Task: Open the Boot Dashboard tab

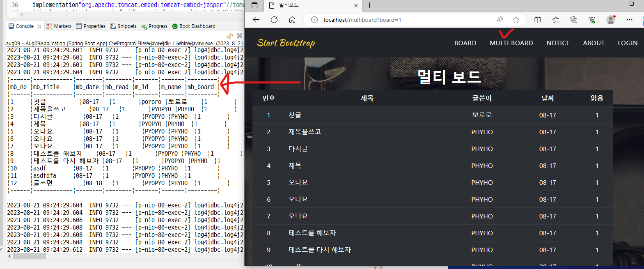Action: pos(194,26)
